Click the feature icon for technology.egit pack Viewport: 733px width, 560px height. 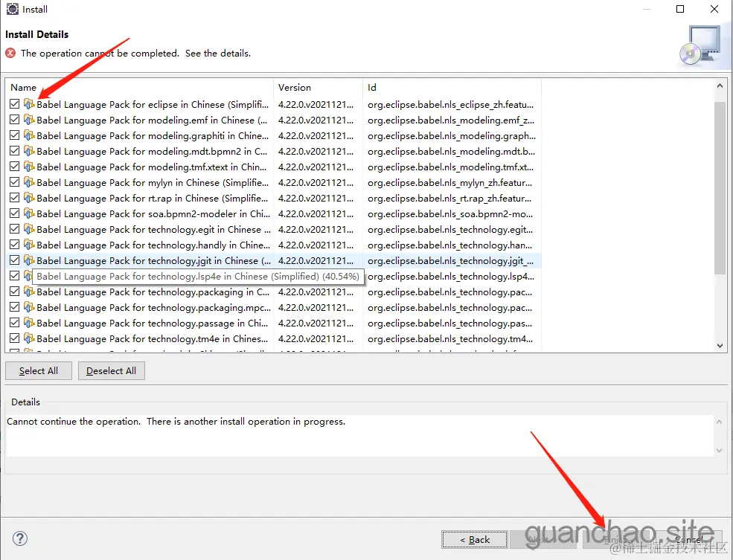click(29, 229)
